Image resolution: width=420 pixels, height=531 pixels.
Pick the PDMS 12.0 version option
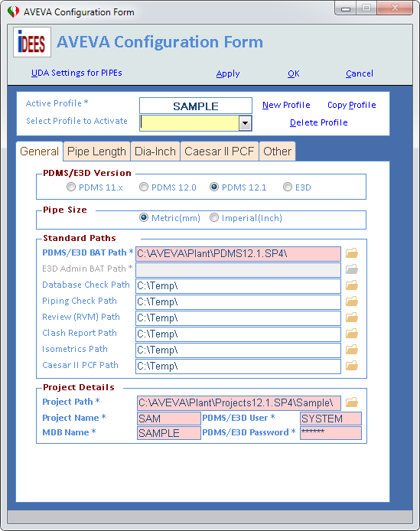coord(144,187)
